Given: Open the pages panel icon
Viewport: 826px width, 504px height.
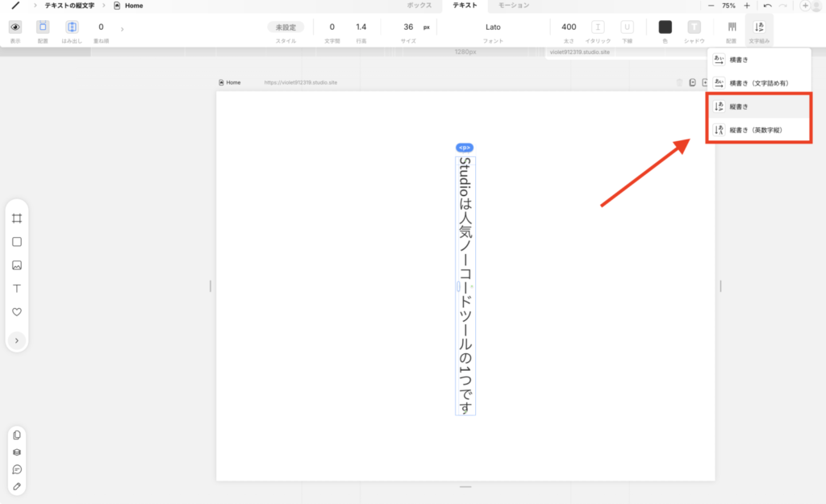Looking at the screenshot, I should [17, 435].
